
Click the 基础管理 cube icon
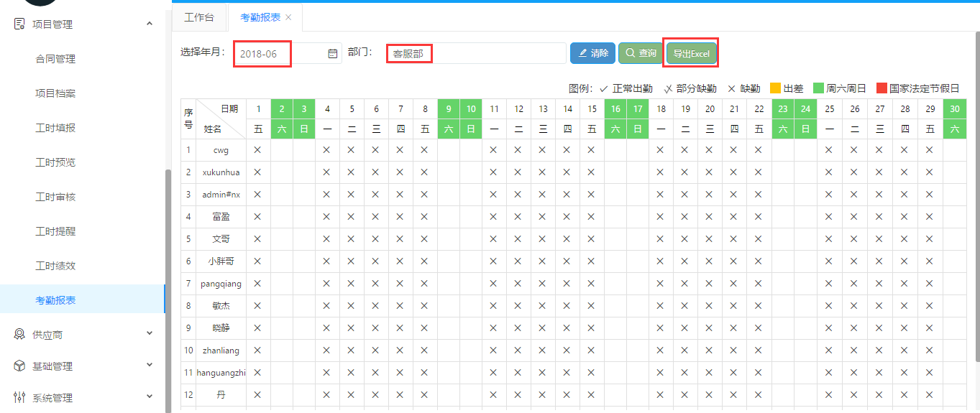[19, 366]
